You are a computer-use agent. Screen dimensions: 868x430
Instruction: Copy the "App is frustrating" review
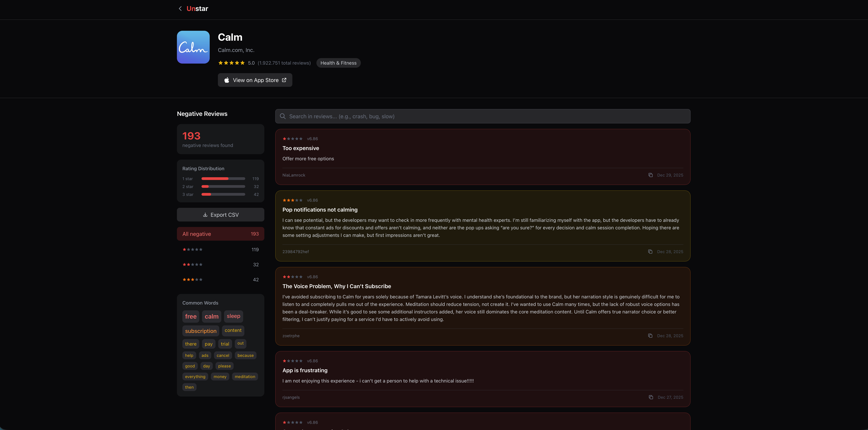point(650,397)
